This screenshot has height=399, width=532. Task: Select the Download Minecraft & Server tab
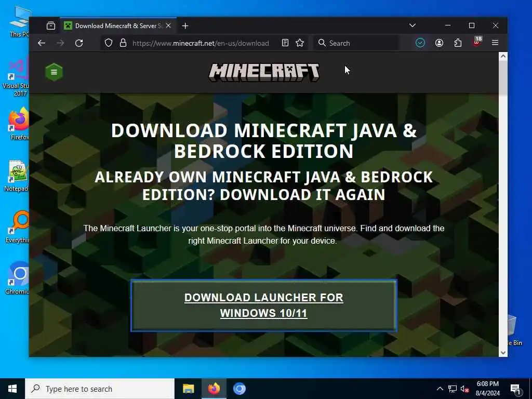(118, 26)
